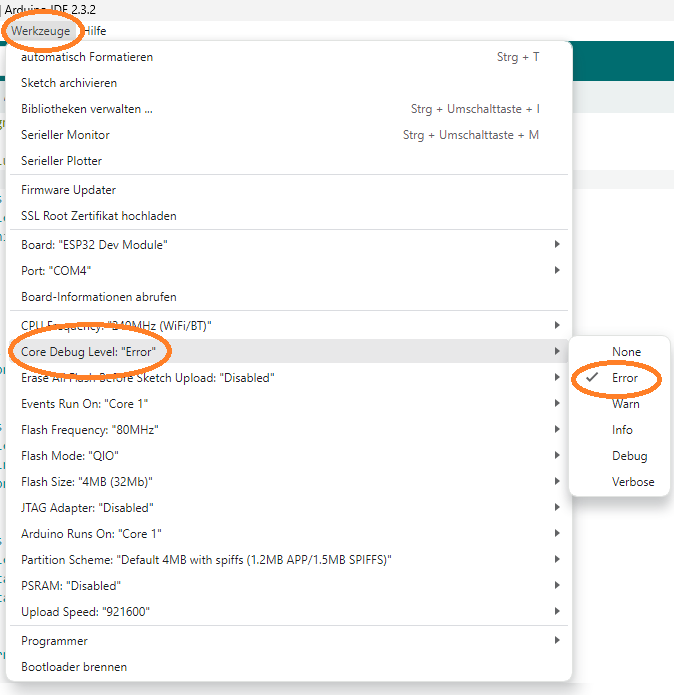The width and height of the screenshot is (674, 695).
Task: Choose SSL Root Zertifikat hochladen
Action: point(288,216)
